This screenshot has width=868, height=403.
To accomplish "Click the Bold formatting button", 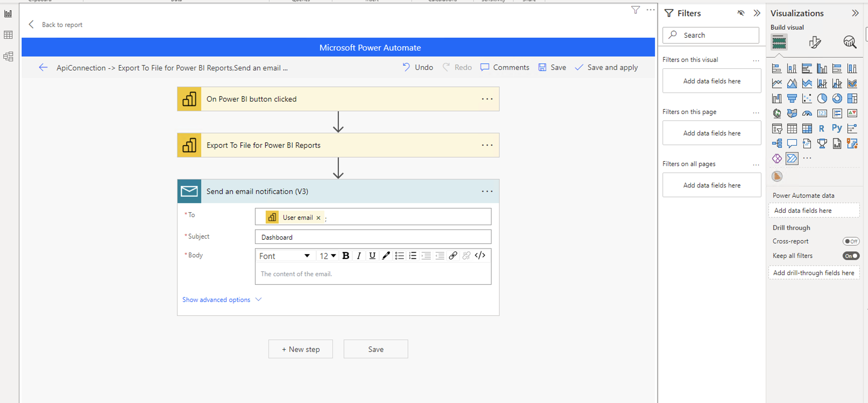I will [346, 256].
